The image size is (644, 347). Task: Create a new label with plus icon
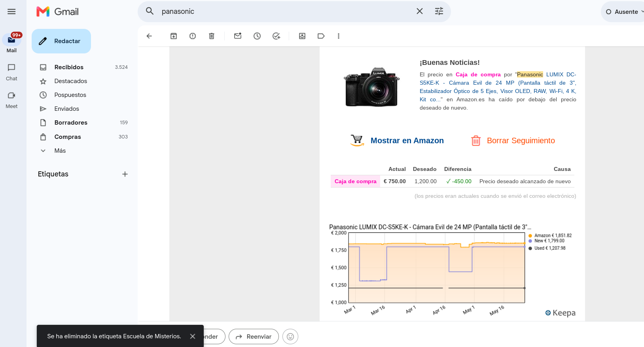pyautogui.click(x=125, y=174)
